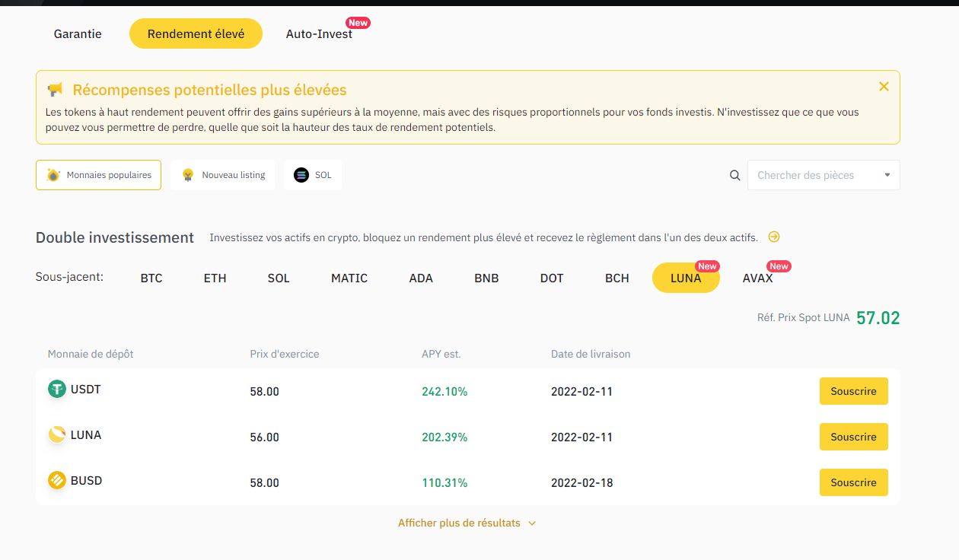Click the 202.39% APY value

(x=444, y=437)
